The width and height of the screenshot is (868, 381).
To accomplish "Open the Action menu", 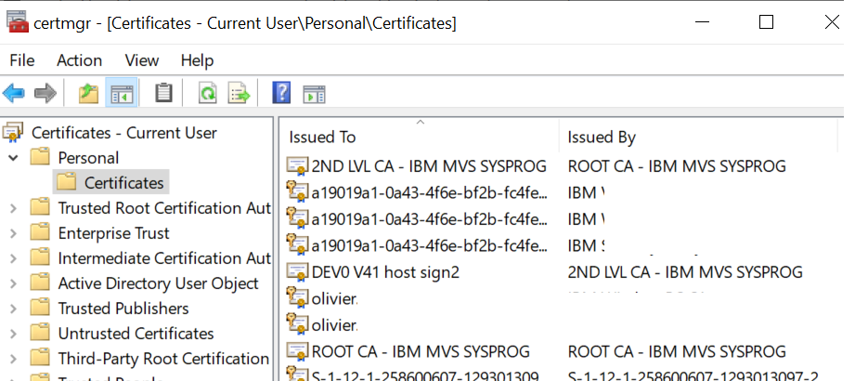I will (x=79, y=60).
